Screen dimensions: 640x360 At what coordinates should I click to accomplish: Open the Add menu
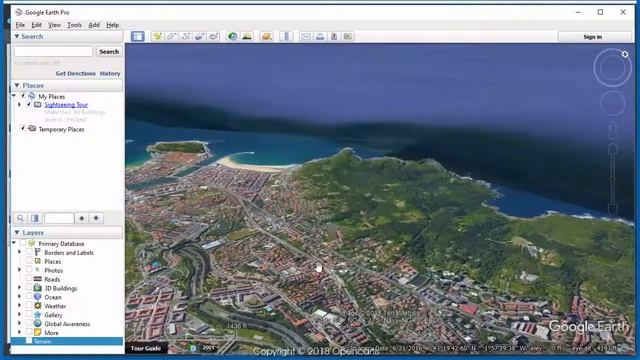[x=94, y=25]
